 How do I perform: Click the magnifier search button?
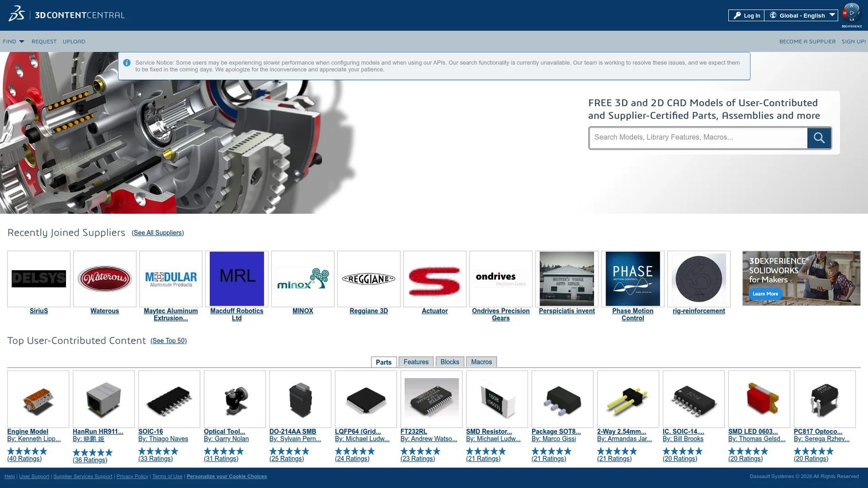point(819,138)
